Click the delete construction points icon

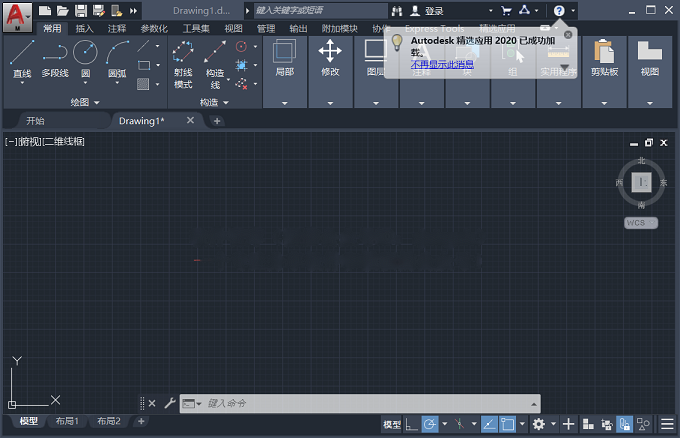click(x=242, y=84)
